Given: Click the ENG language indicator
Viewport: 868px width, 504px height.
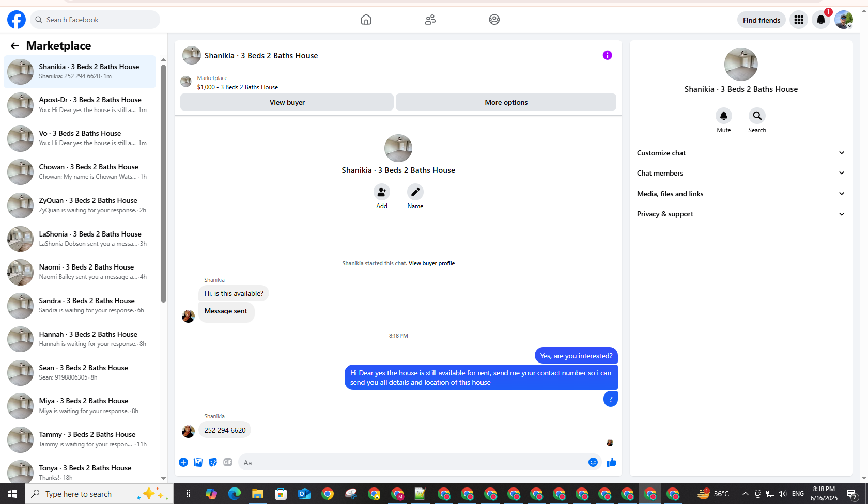Looking at the screenshot, I should 798,494.
